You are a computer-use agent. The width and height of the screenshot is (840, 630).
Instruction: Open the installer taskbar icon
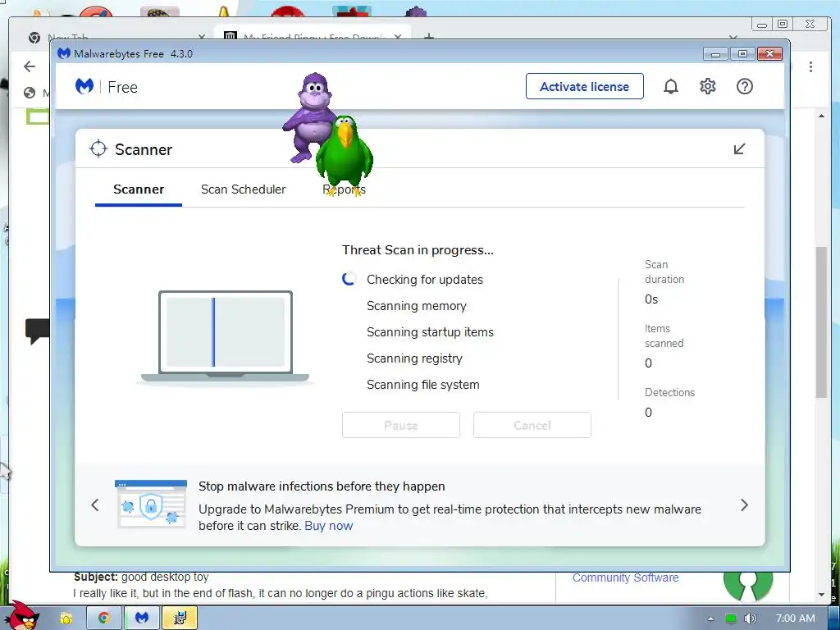[x=180, y=618]
